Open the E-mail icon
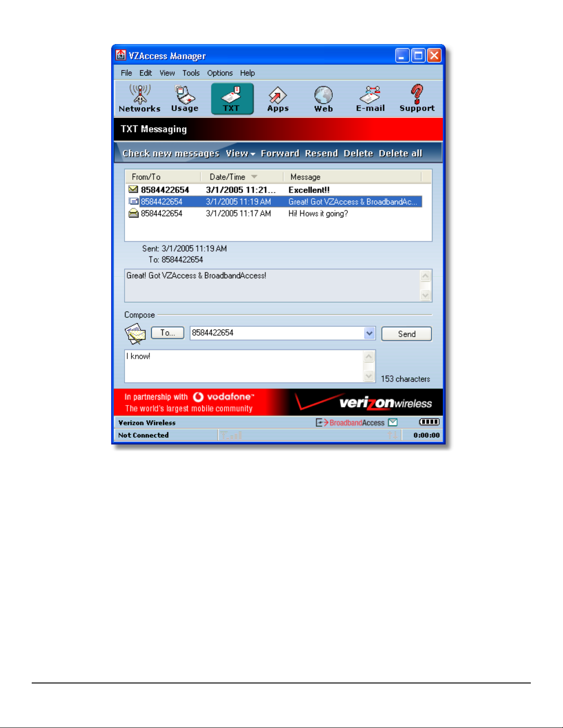 (370, 99)
